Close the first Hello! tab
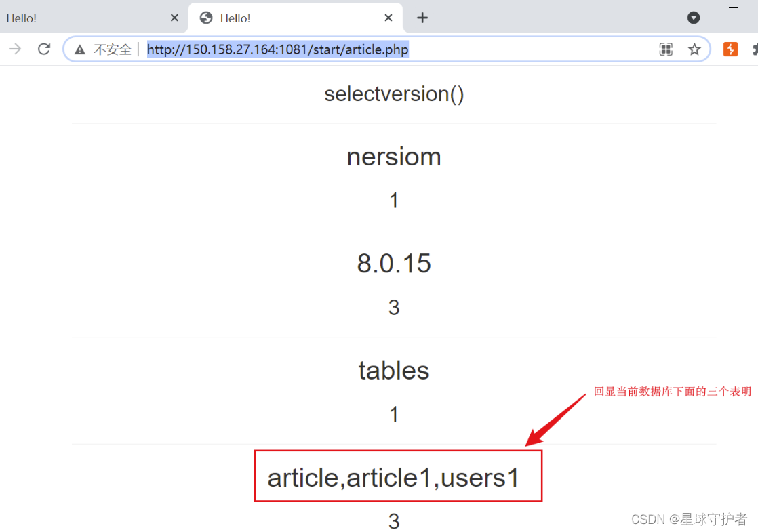This screenshot has height=532, width=758. tap(174, 18)
